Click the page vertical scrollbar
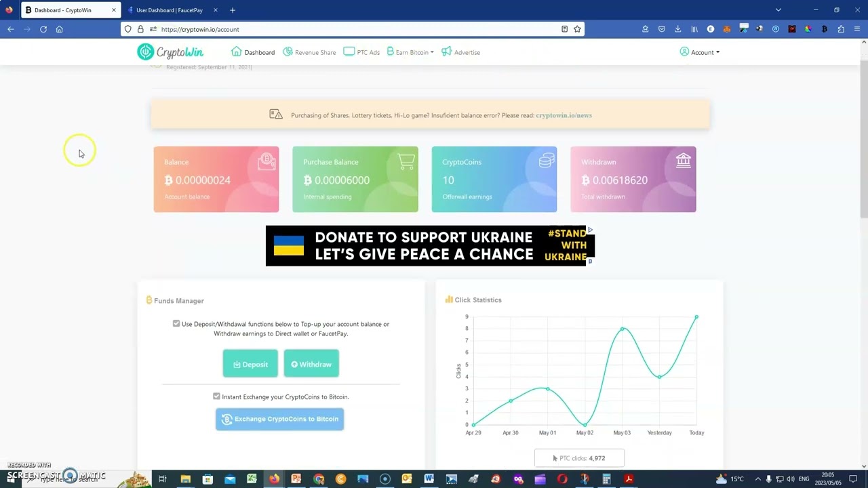This screenshot has height=488, width=868. 863,139
